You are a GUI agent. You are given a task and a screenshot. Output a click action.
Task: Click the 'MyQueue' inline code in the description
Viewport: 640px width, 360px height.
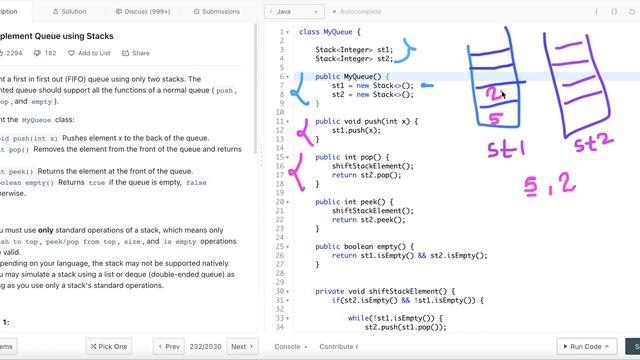coord(36,120)
